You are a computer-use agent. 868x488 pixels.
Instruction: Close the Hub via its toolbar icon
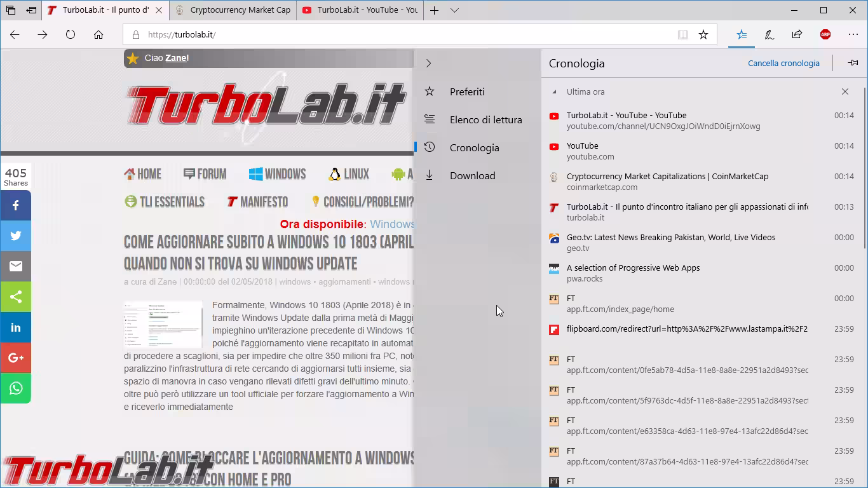pyautogui.click(x=742, y=34)
